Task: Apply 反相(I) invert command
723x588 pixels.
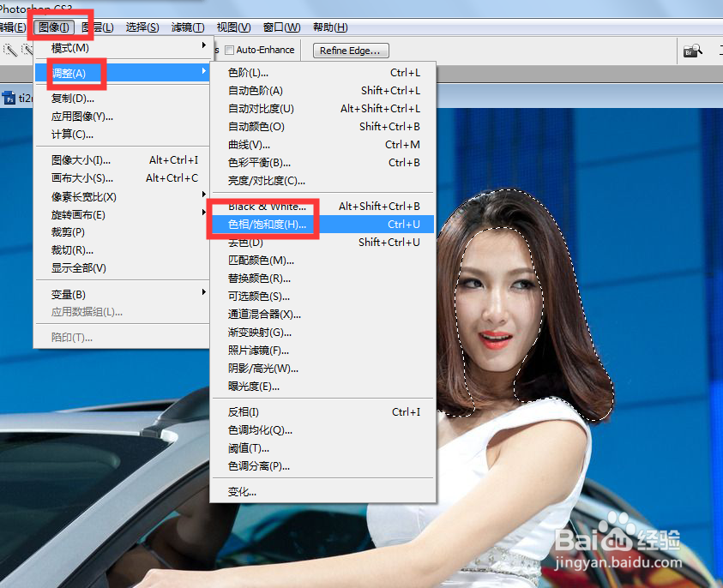Action: (322, 411)
